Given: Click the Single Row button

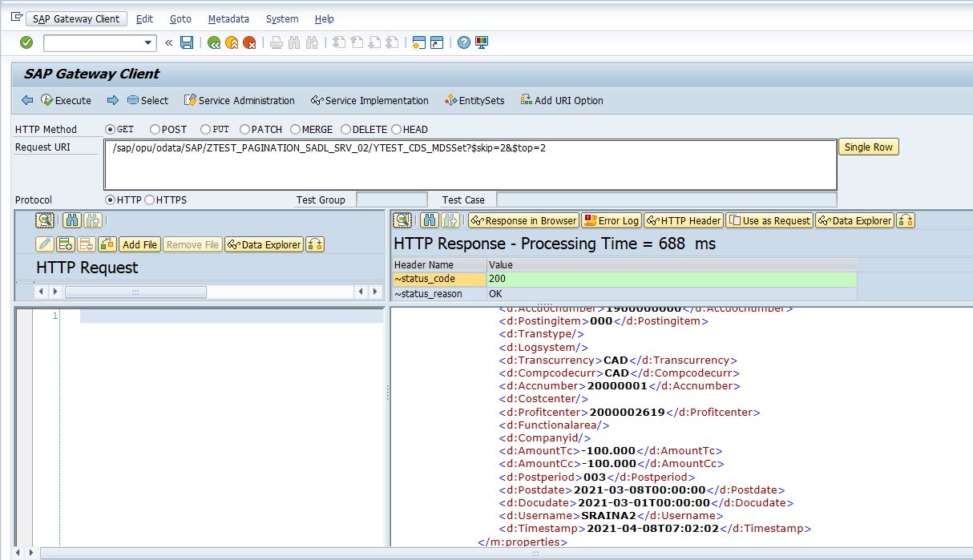Looking at the screenshot, I should [x=867, y=147].
